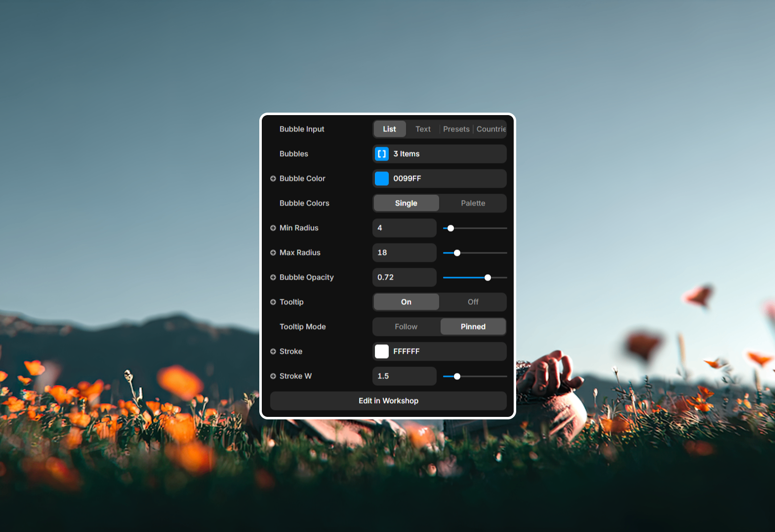This screenshot has height=532, width=775.
Task: Click the plus icon next to Min Radius
Action: click(273, 228)
